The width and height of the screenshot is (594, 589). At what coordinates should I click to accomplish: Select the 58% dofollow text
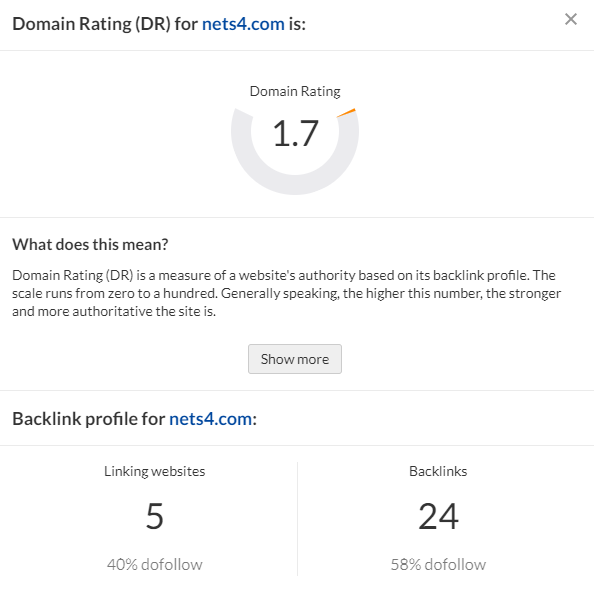[x=438, y=564]
